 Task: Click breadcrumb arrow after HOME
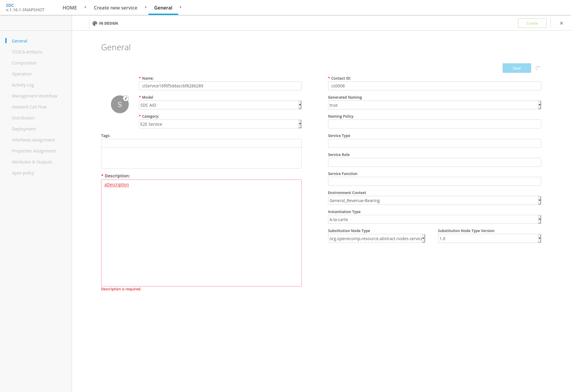(x=85, y=7)
